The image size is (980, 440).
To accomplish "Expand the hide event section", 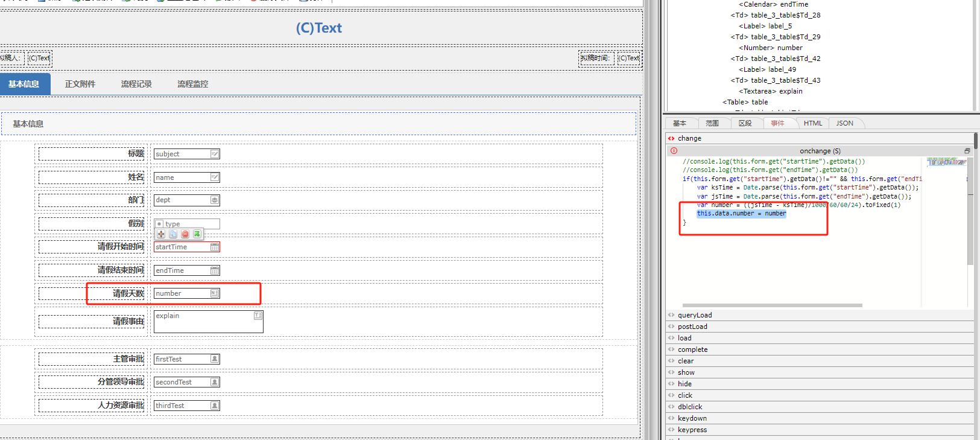I will [671, 384].
